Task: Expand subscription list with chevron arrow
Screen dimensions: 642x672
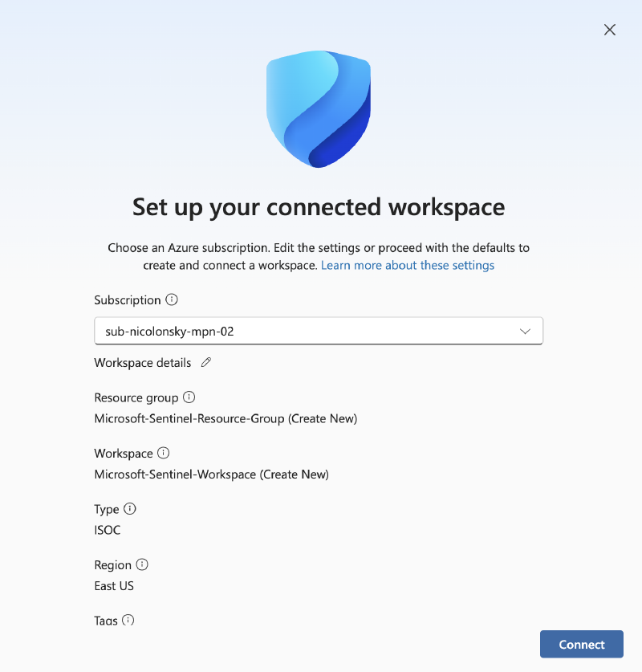Action: (x=525, y=332)
